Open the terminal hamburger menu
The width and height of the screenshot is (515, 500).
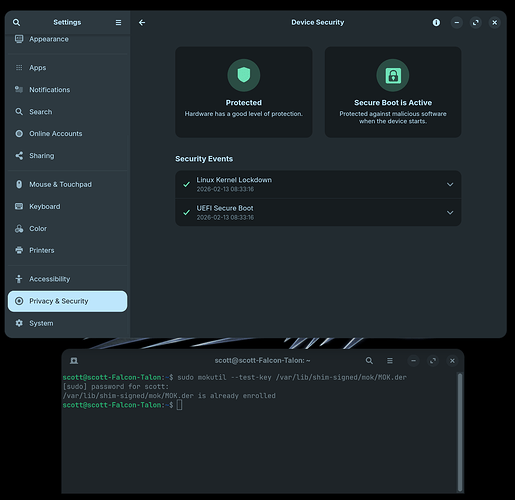(x=390, y=361)
